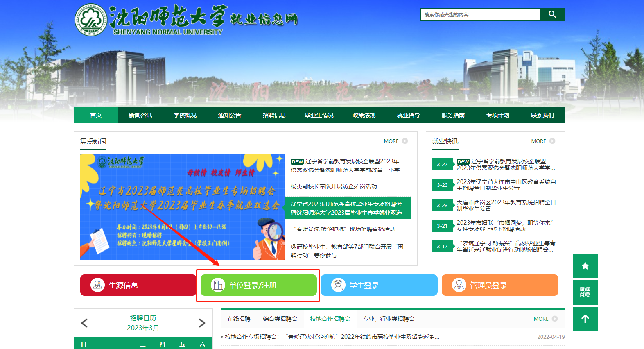Click the admin user icon in 管理员登录

pyautogui.click(x=459, y=285)
